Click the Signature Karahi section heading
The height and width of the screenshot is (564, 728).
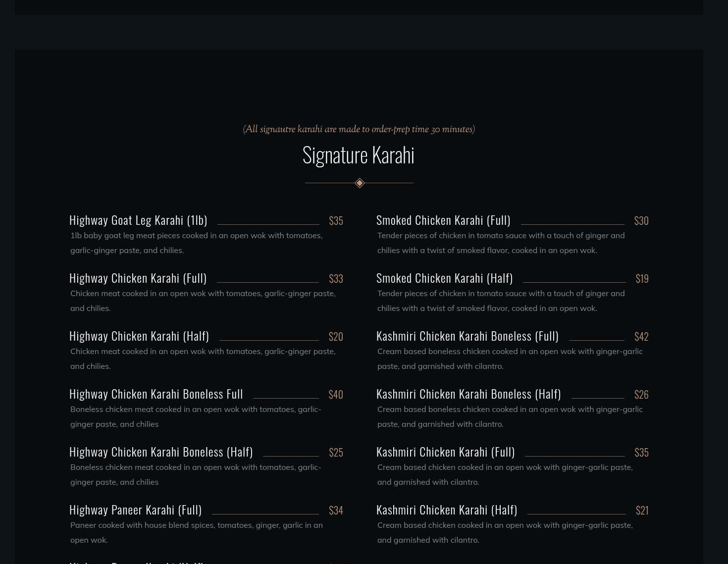358,155
